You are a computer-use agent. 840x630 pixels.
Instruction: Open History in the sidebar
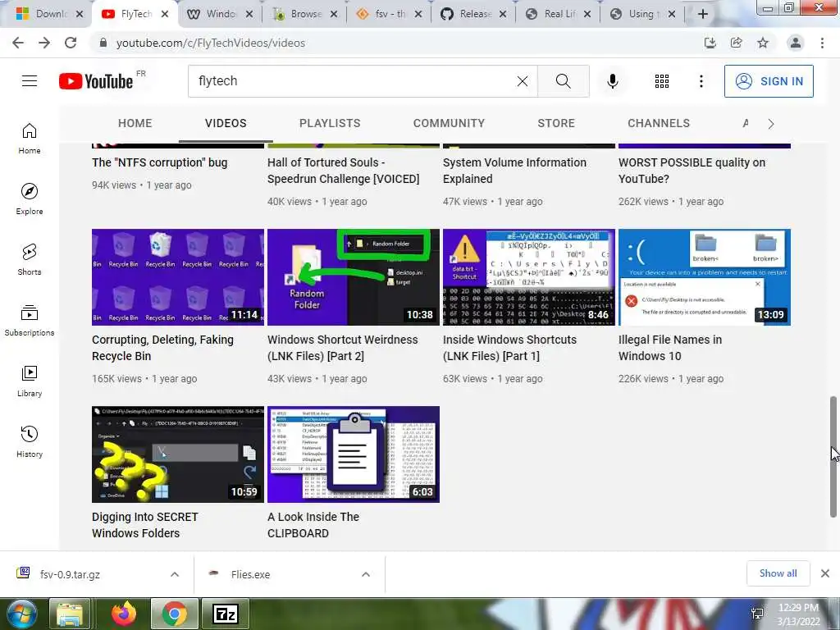(30, 442)
